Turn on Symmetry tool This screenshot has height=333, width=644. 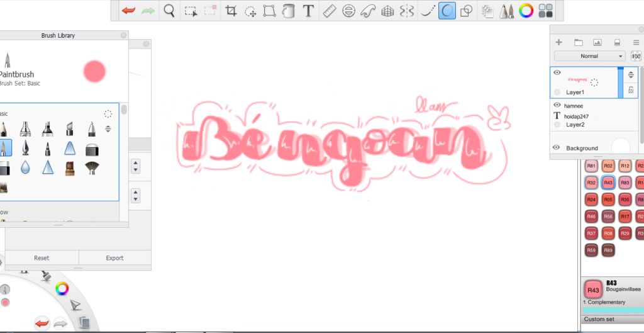(407, 11)
